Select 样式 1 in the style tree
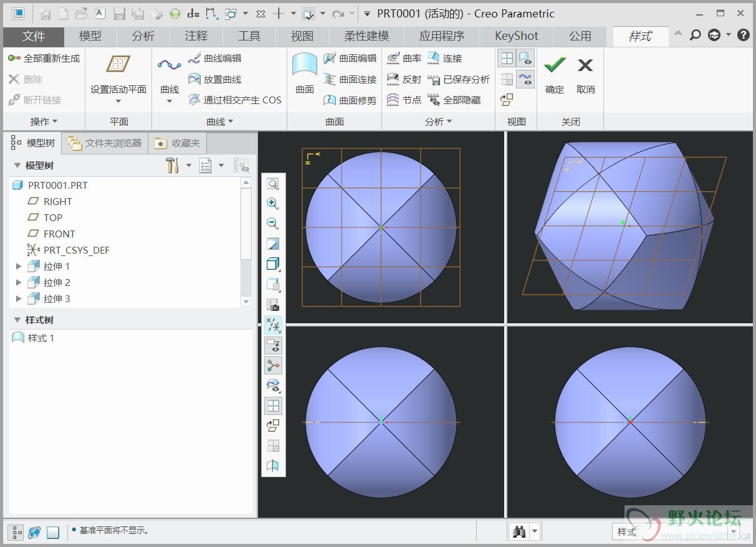 (41, 338)
